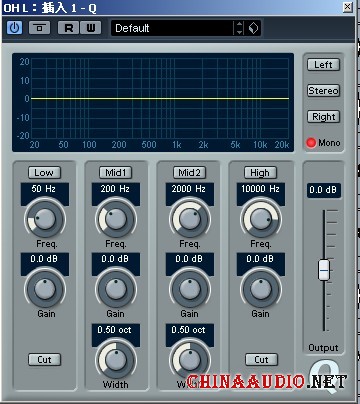This screenshot has width=360, height=404.
Task: Click the bypass icon next to power
Action: [39, 28]
